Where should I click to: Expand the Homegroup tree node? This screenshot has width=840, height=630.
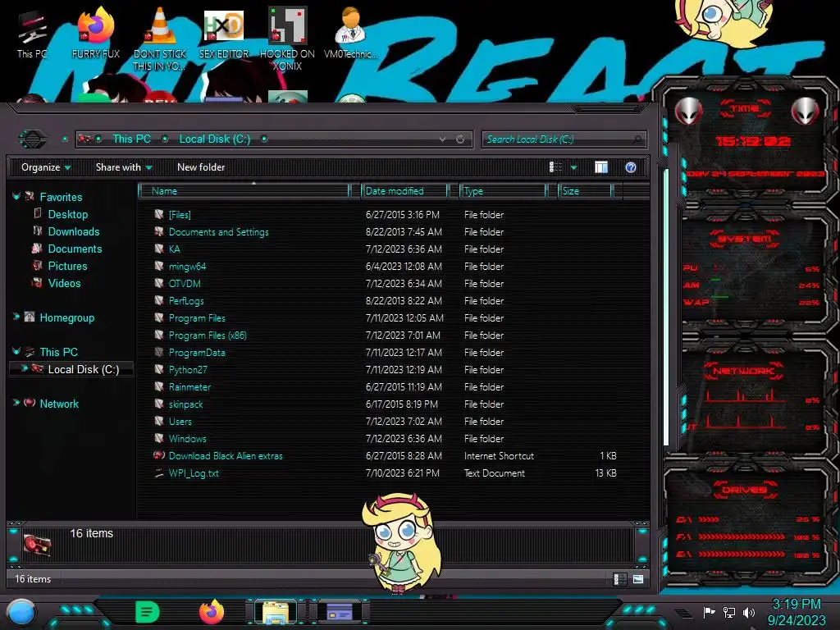[16, 317]
